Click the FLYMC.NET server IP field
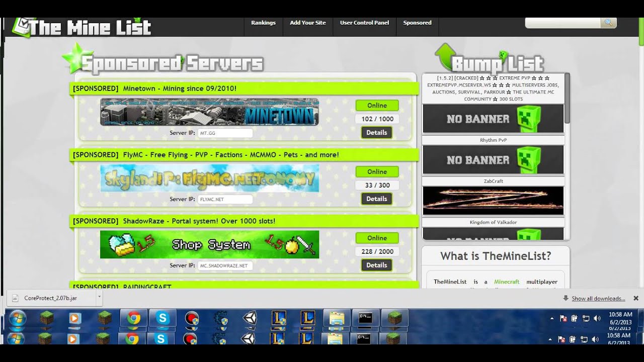The width and height of the screenshot is (644, 362). [225, 200]
